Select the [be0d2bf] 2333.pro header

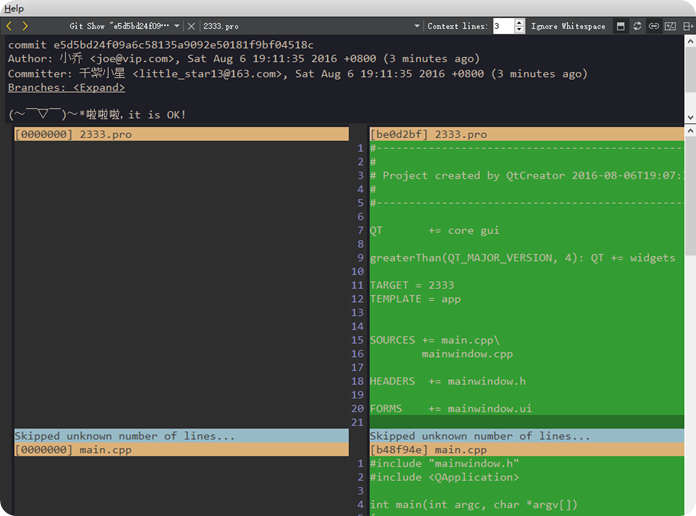tap(526, 134)
